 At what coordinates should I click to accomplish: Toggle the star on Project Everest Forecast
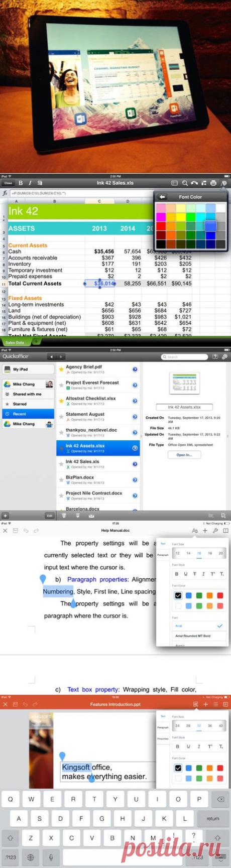pos(61,385)
